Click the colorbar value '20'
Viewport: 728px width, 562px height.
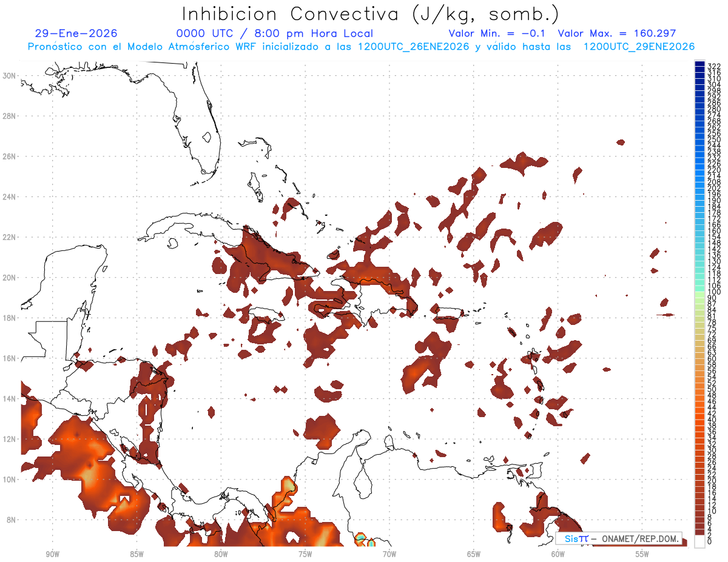(712, 481)
